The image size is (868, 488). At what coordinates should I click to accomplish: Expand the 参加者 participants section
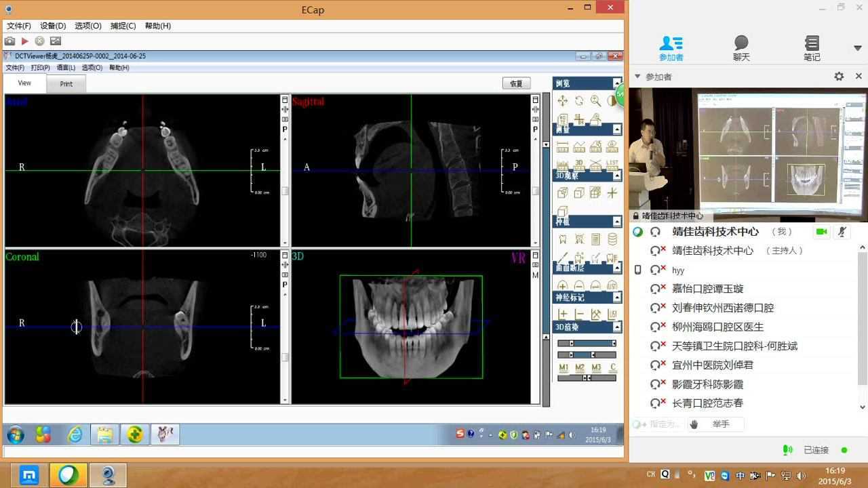pyautogui.click(x=637, y=77)
